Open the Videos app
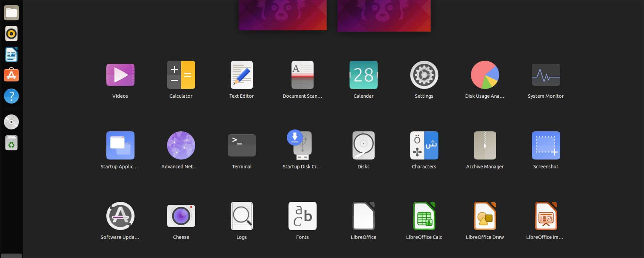 point(120,75)
